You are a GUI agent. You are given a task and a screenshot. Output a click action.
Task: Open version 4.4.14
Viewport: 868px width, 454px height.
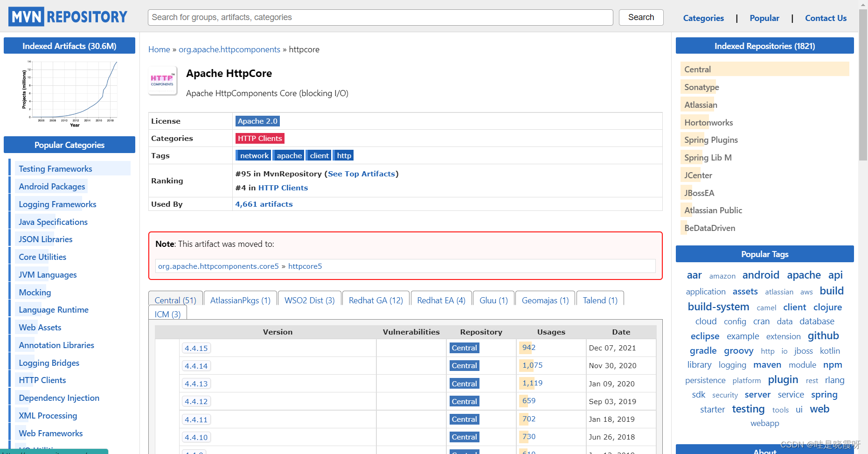coord(196,366)
